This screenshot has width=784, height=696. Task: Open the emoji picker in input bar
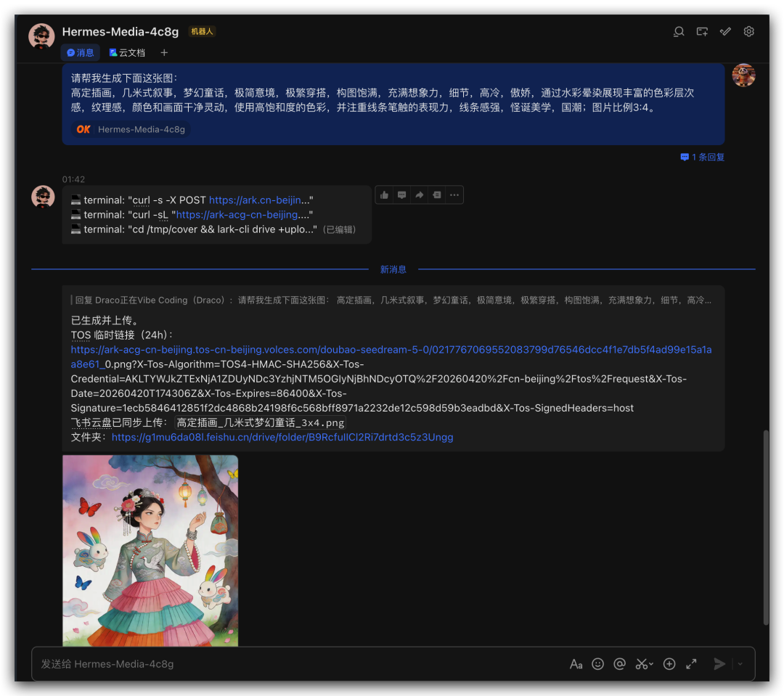click(598, 664)
